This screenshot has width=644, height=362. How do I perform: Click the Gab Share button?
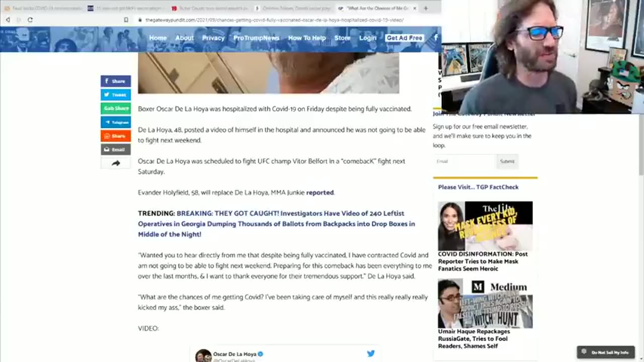coord(116,108)
